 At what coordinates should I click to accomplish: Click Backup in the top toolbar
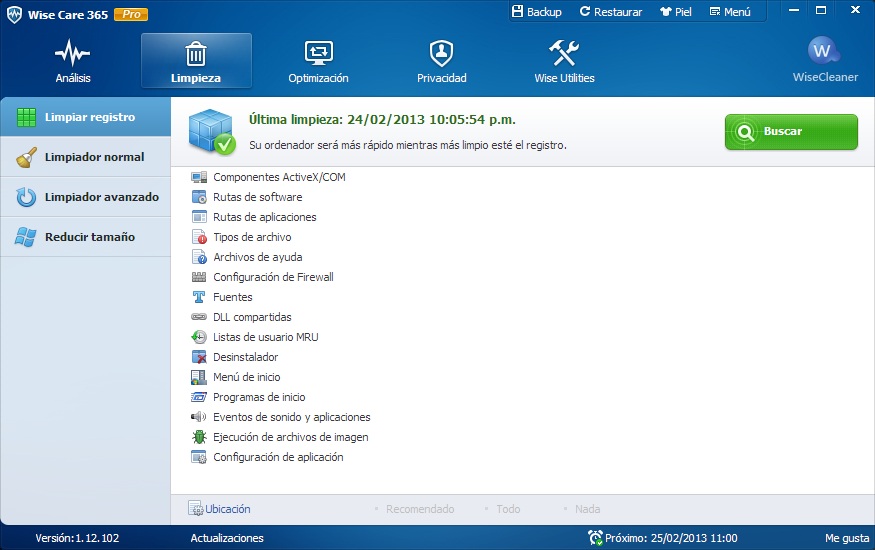click(537, 12)
